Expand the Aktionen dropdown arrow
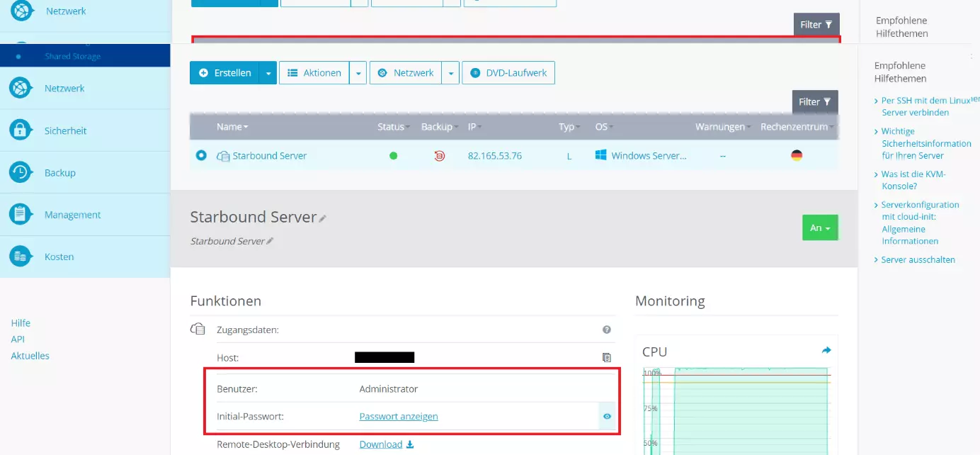This screenshot has width=980, height=455. 358,73
